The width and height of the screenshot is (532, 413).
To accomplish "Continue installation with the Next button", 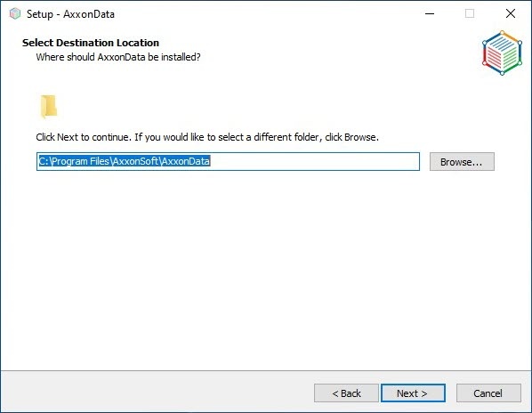I will coord(413,393).
